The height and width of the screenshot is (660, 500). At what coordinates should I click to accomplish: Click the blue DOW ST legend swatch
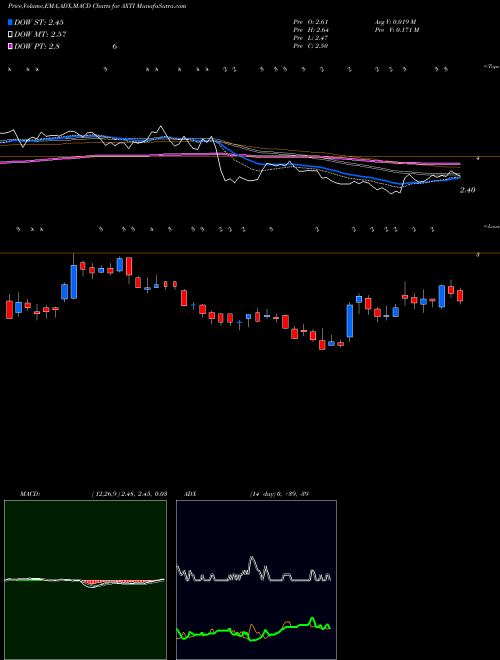11,22
